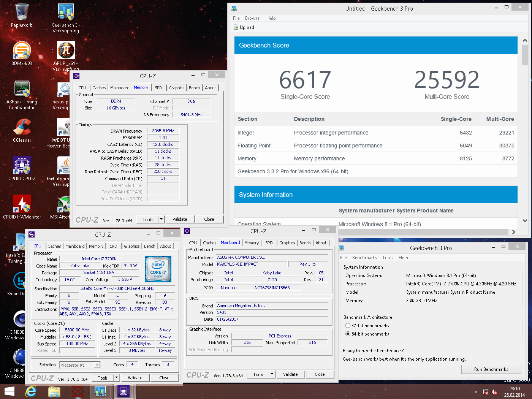Screen dimensions: 532x399
Task: Click vertical scrollbar thumb in Geekbench results
Action: point(525,55)
